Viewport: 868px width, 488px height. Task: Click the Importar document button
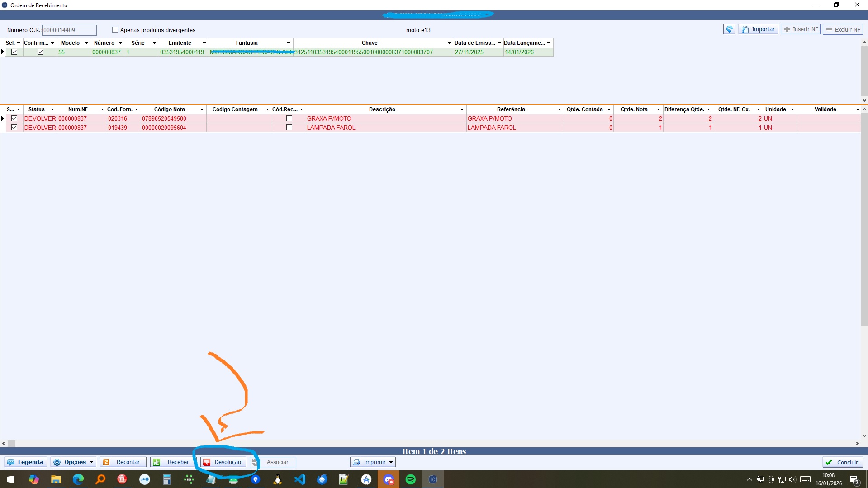click(758, 29)
